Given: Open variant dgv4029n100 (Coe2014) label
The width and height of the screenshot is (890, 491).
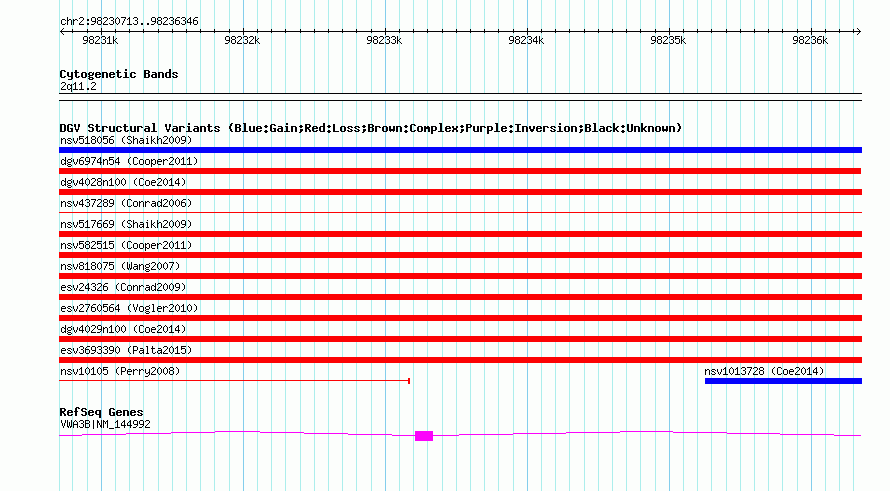Looking at the screenshot, I should click(123, 329).
